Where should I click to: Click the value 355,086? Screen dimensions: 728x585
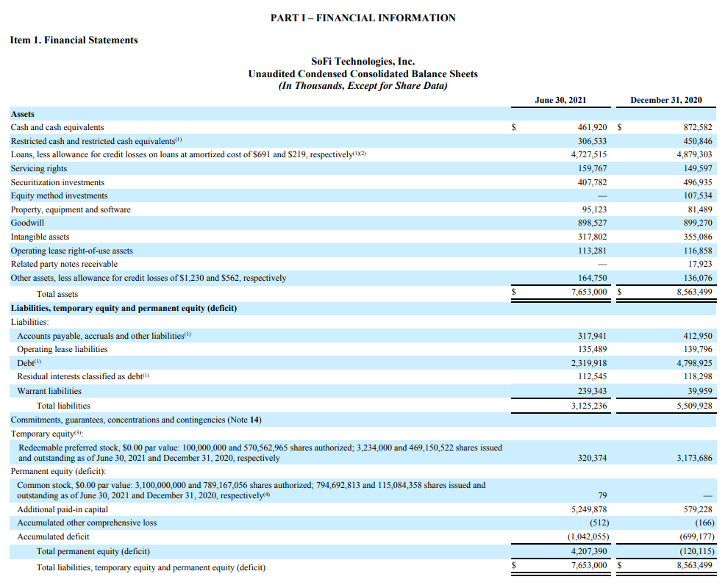tap(697, 237)
